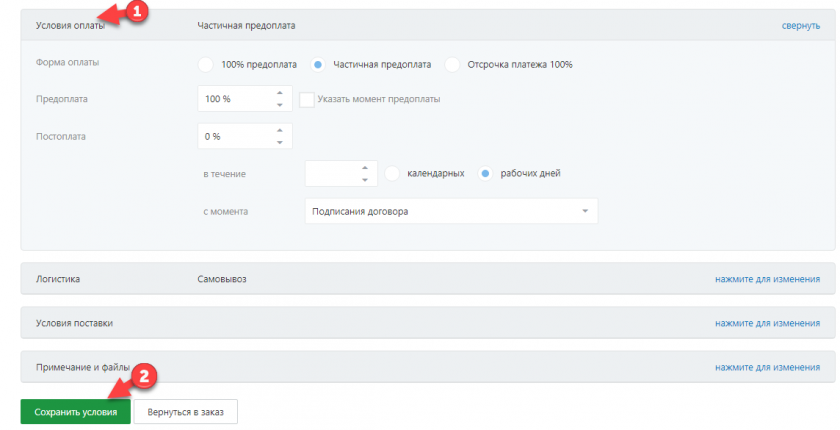This screenshot has height=430, width=840.
Task: Click the Вернуться в заказ button
Action: [x=185, y=411]
